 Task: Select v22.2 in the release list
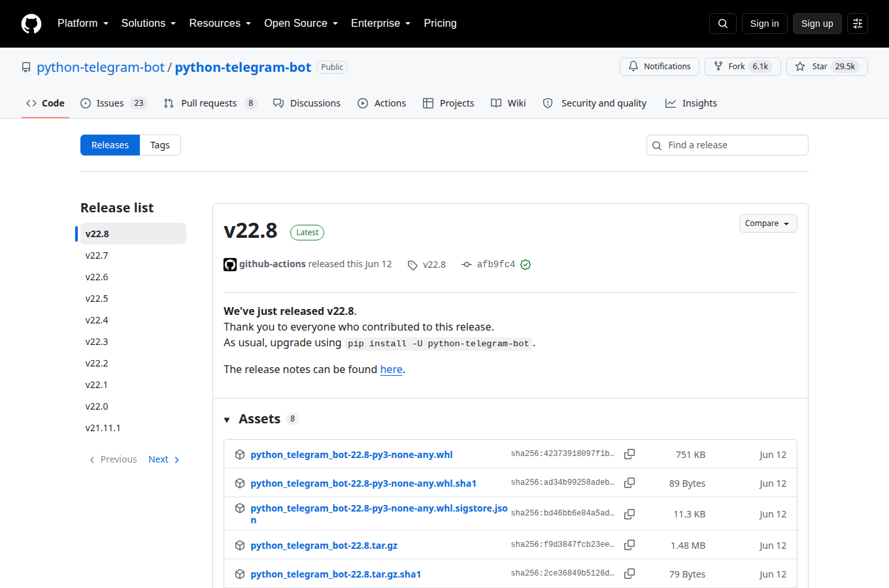point(133,363)
